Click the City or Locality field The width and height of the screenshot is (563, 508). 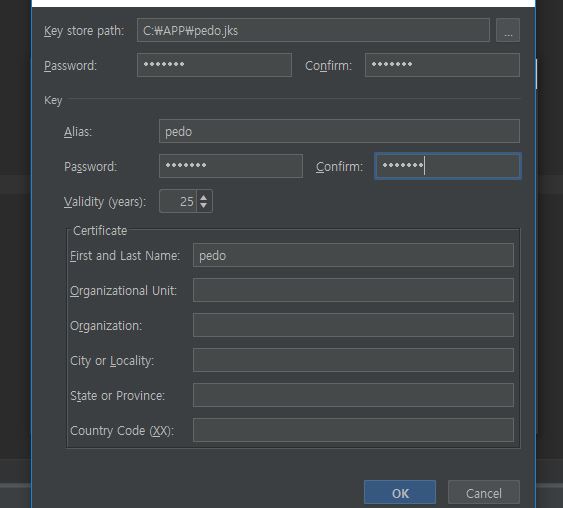(x=353, y=360)
